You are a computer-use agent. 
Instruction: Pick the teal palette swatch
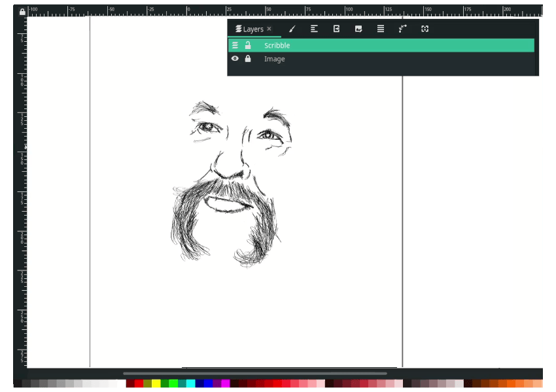coord(182,384)
